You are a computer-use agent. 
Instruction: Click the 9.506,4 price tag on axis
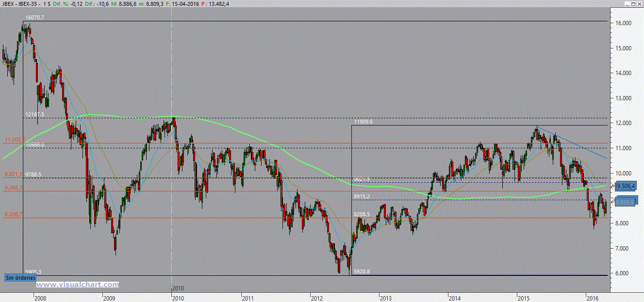pos(626,185)
